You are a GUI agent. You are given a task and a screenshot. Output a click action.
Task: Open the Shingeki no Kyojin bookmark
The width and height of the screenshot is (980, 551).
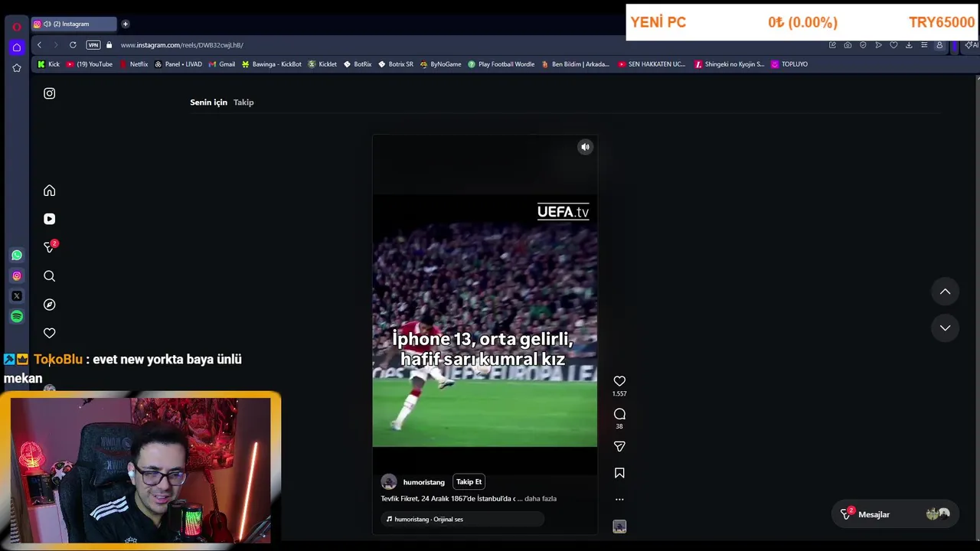[730, 64]
